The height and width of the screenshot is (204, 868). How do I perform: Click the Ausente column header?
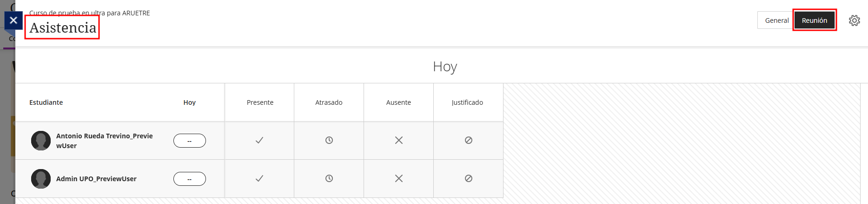pos(398,102)
